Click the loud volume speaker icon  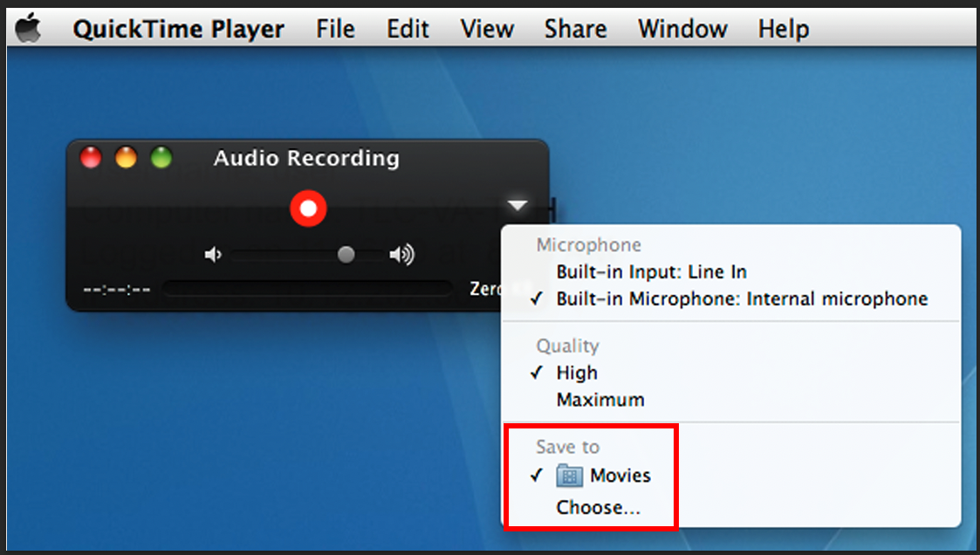tap(401, 255)
